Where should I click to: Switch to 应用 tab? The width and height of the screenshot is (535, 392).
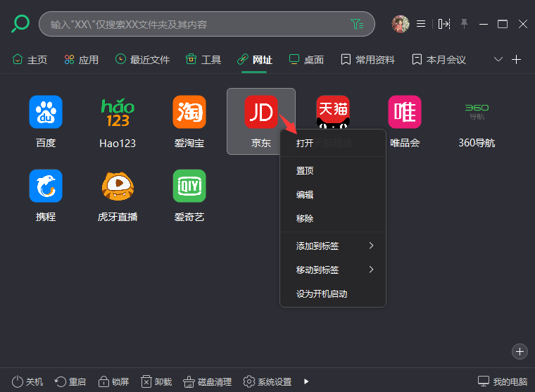coord(81,60)
